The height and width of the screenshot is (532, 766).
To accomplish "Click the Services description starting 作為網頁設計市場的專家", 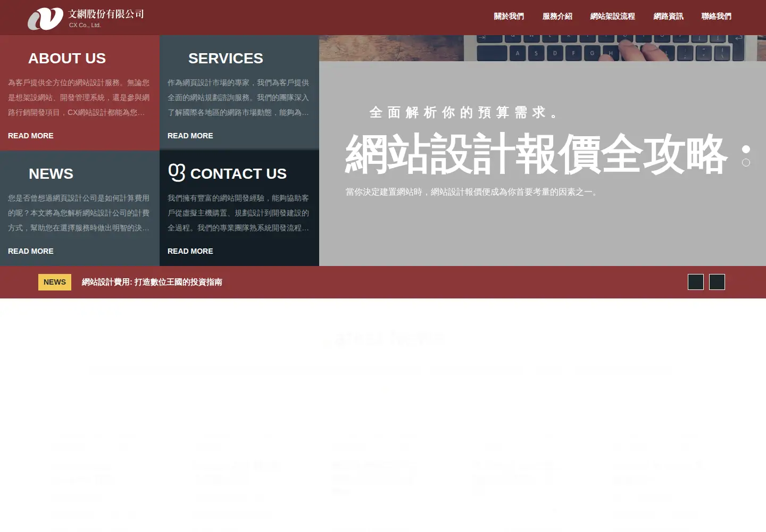I will click(x=238, y=98).
